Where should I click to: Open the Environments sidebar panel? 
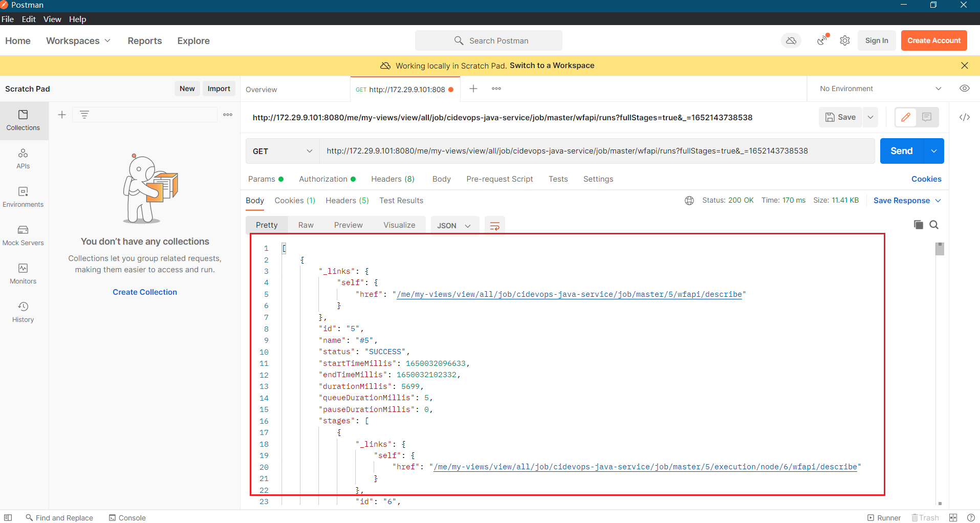[23, 198]
